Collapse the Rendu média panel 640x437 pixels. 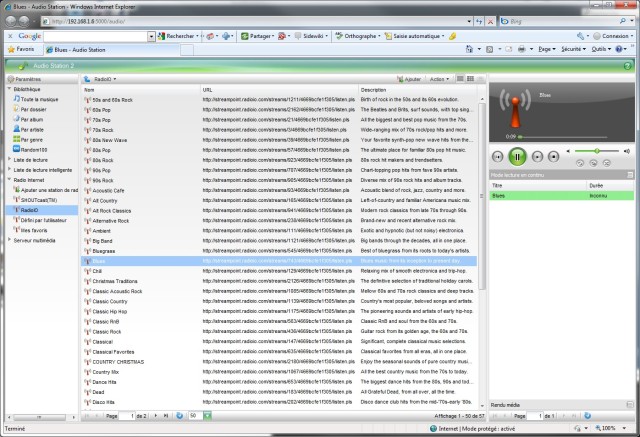pyautogui.click(x=629, y=404)
